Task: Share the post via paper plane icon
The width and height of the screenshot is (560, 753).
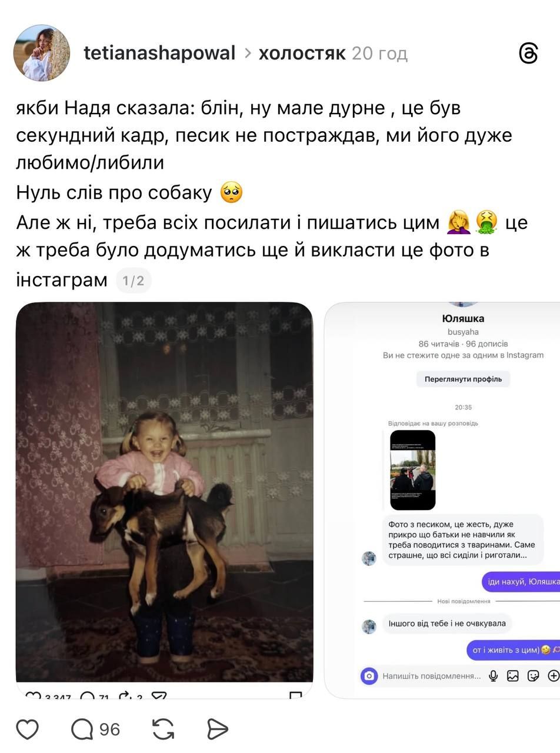Action: [217, 729]
